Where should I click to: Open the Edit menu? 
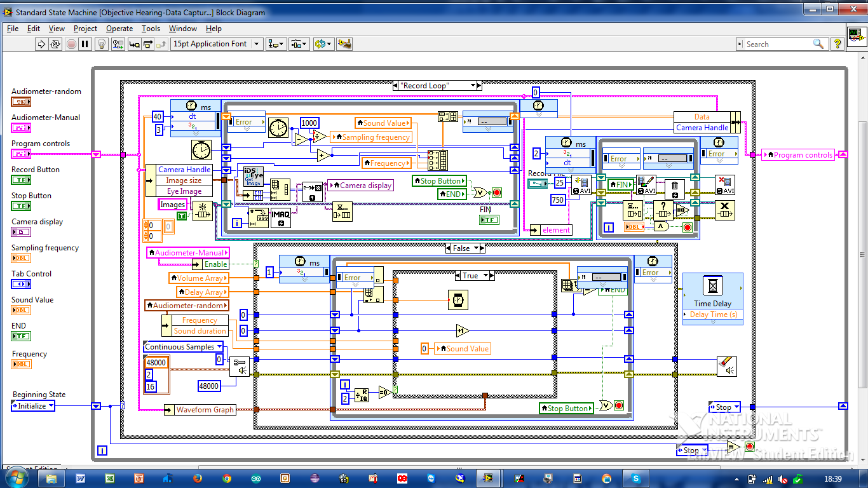34,29
